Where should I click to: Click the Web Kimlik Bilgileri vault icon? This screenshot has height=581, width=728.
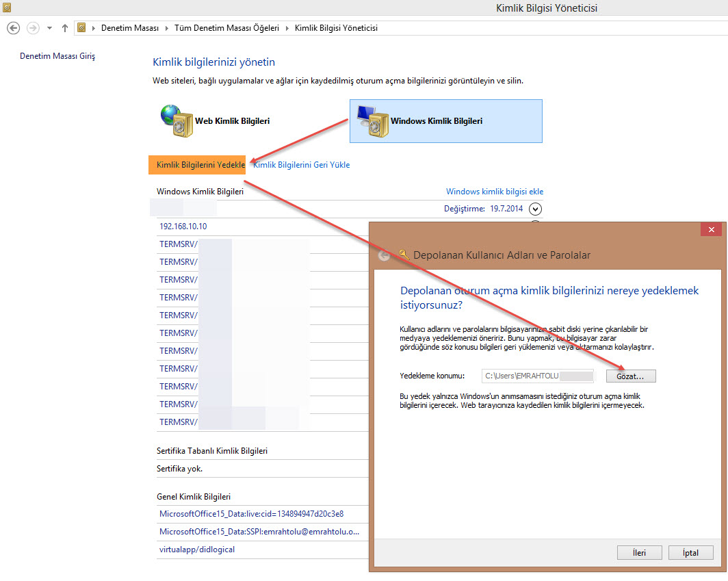point(176,121)
